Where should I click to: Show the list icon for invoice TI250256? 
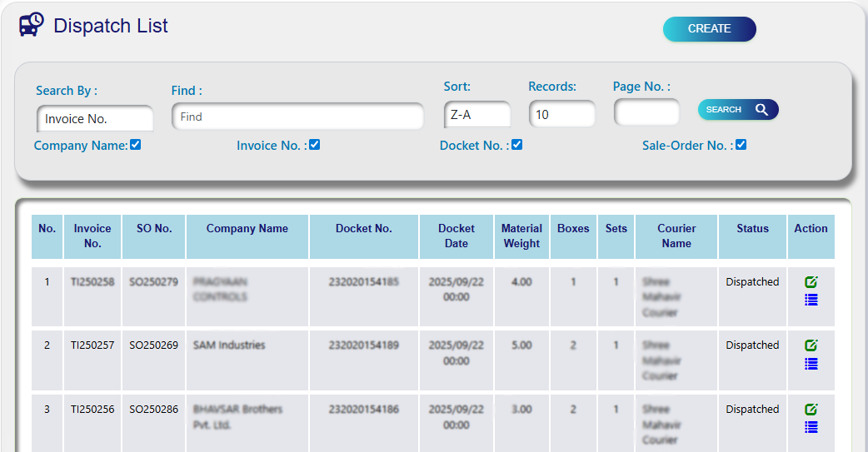coord(811,427)
